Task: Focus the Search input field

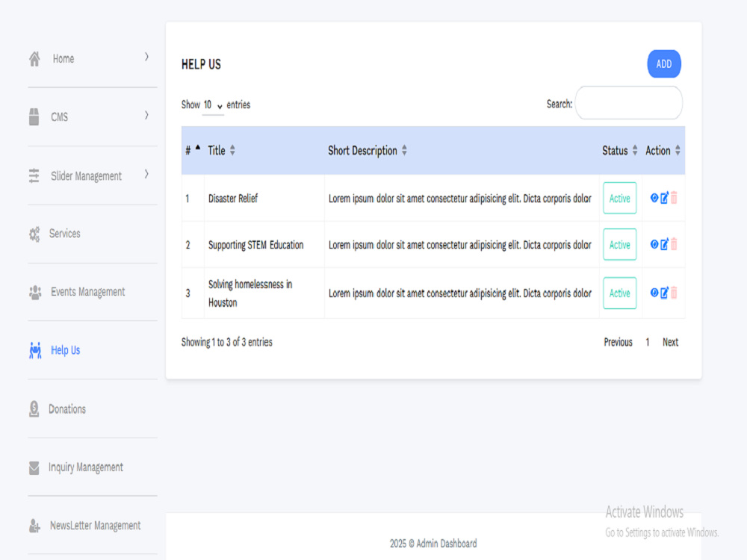Action: coord(628,103)
